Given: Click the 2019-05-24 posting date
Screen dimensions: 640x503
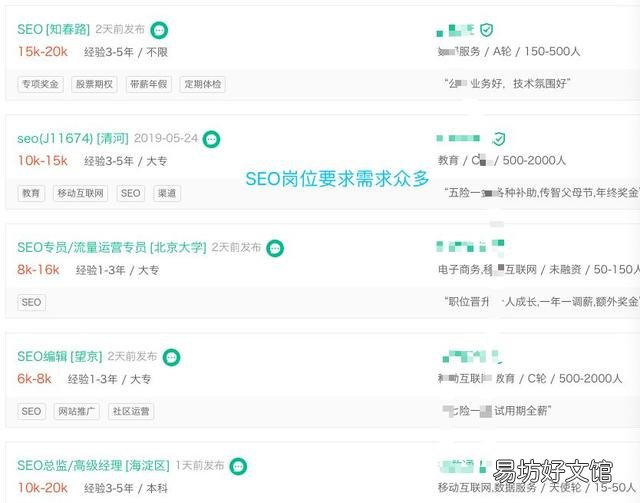Looking at the screenshot, I should 166,138.
